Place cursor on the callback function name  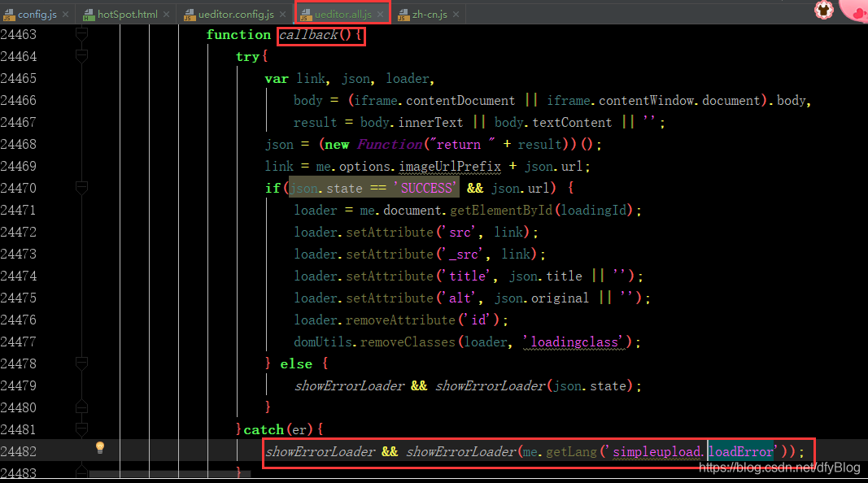[x=308, y=35]
